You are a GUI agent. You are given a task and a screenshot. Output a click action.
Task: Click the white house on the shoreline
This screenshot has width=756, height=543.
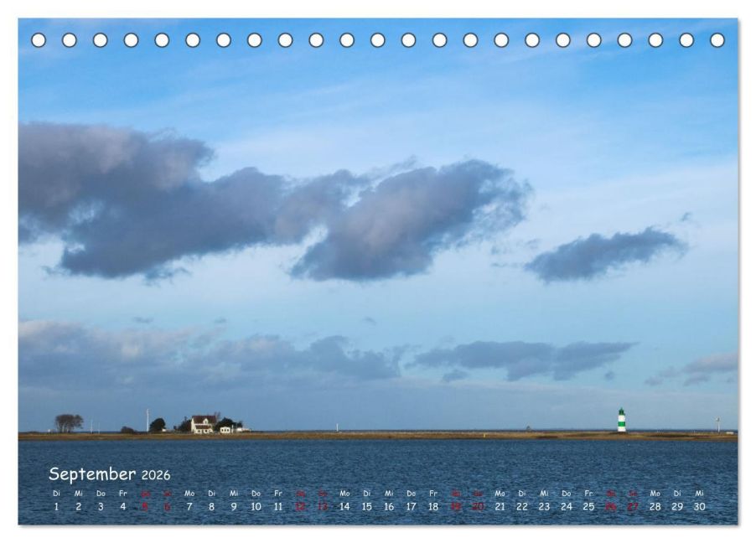(202, 424)
